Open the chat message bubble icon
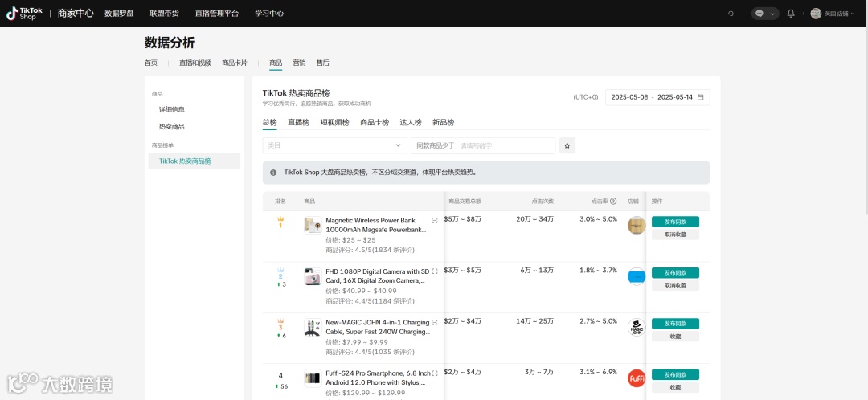 pyautogui.click(x=759, y=14)
